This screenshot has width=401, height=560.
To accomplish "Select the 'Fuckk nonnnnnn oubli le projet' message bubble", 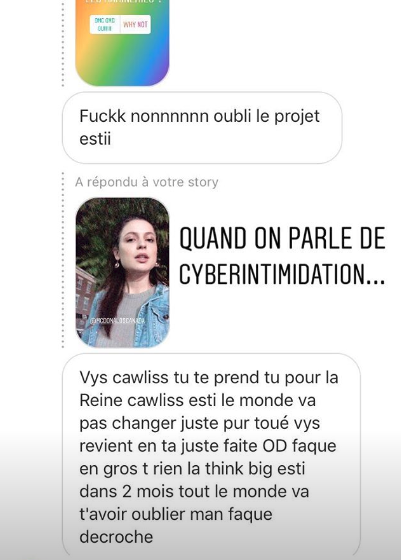I will pyautogui.click(x=202, y=128).
